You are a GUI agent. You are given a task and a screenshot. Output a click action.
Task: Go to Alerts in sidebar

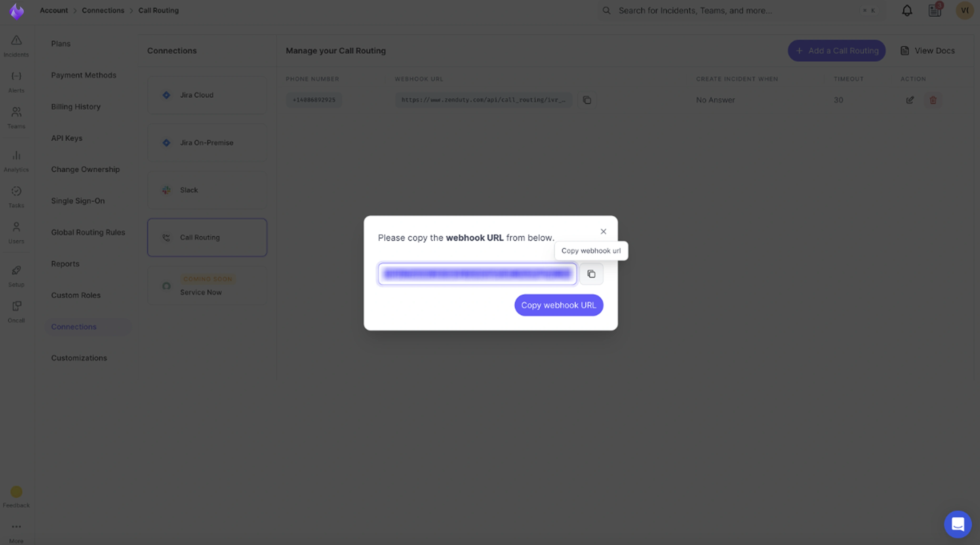(x=16, y=82)
